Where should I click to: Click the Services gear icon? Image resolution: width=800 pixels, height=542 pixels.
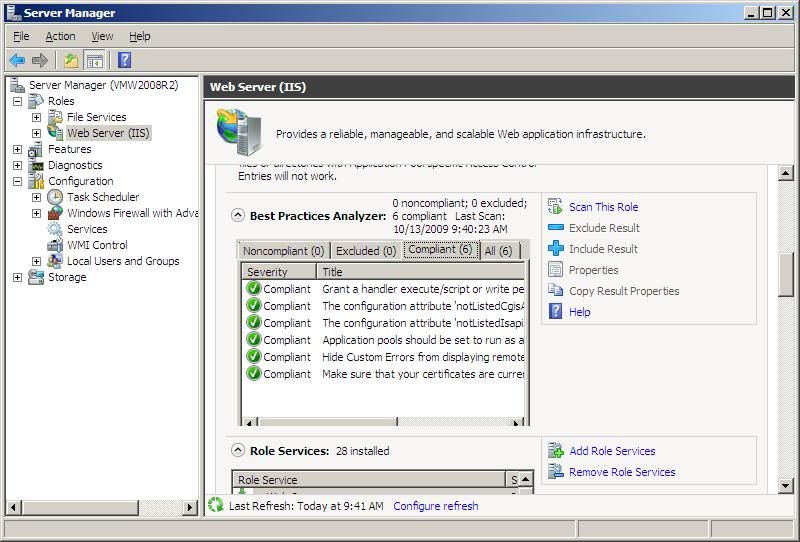[x=55, y=229]
